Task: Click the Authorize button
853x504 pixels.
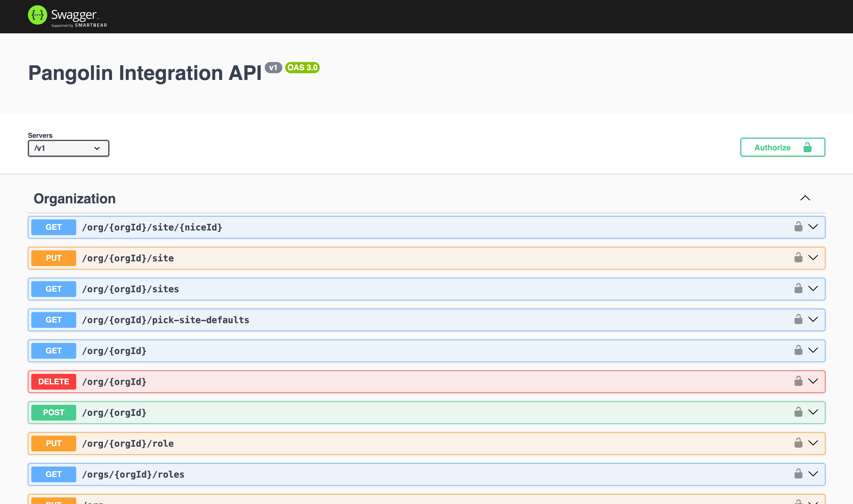Action: [782, 147]
